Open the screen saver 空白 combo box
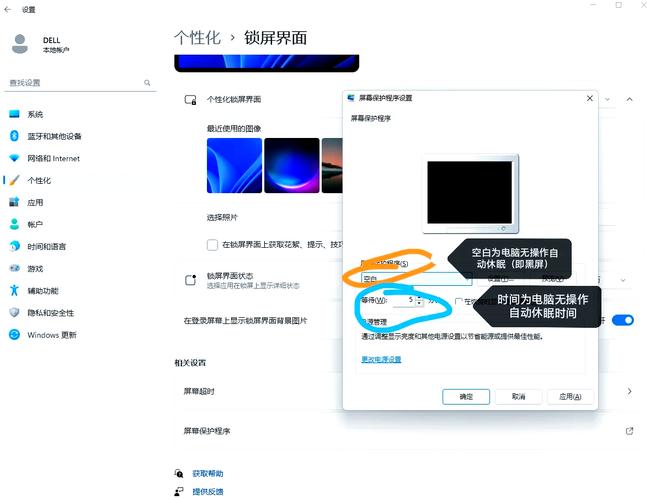 click(416, 279)
